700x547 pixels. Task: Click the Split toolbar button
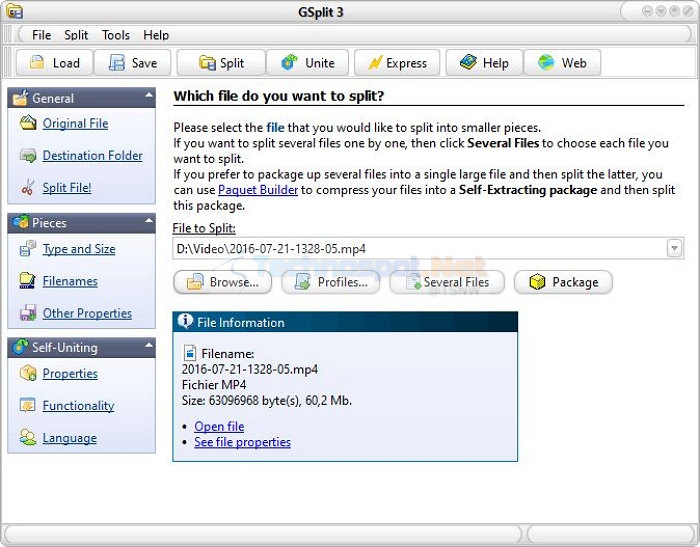pos(221,63)
